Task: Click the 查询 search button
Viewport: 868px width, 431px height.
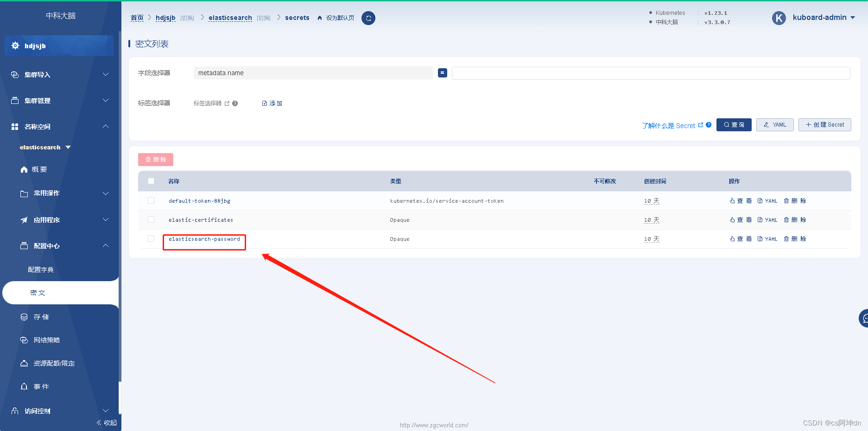Action: click(734, 125)
